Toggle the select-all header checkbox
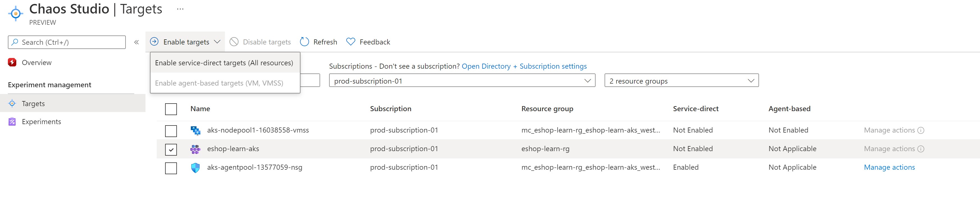 tap(171, 109)
